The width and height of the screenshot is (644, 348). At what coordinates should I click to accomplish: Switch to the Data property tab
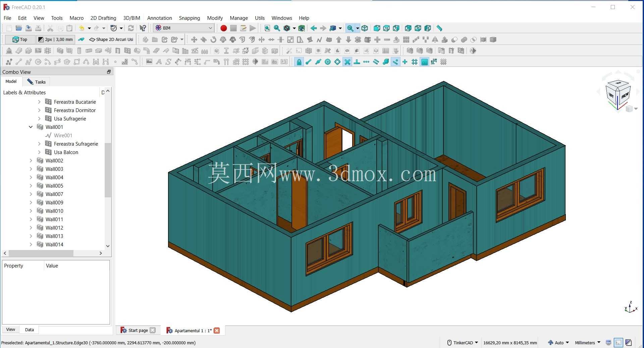tap(29, 330)
